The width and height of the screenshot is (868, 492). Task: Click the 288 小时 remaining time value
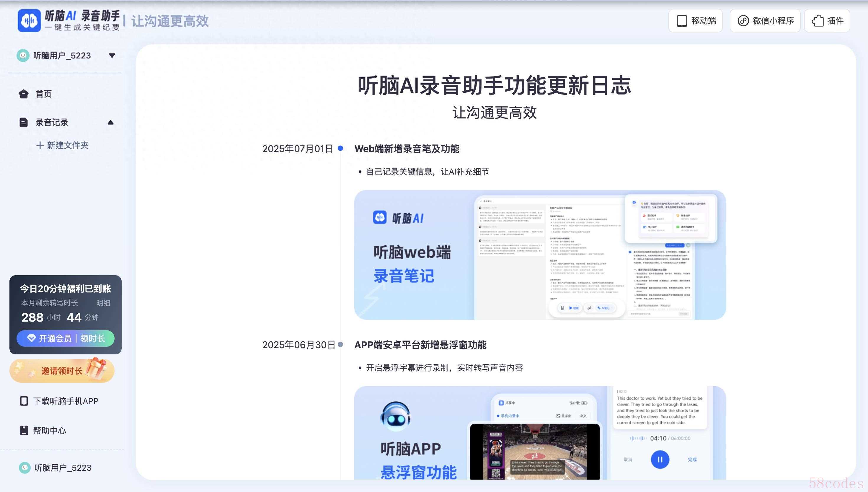click(41, 317)
